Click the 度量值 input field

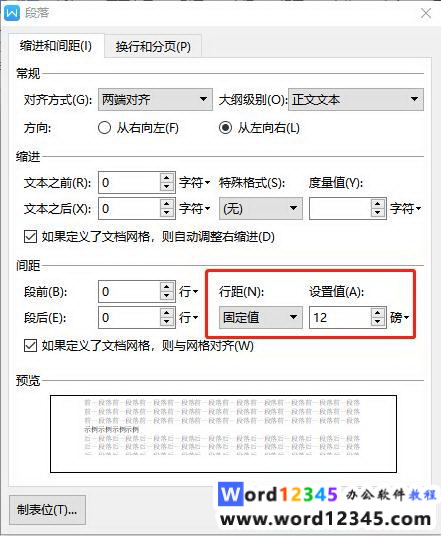(x=340, y=209)
